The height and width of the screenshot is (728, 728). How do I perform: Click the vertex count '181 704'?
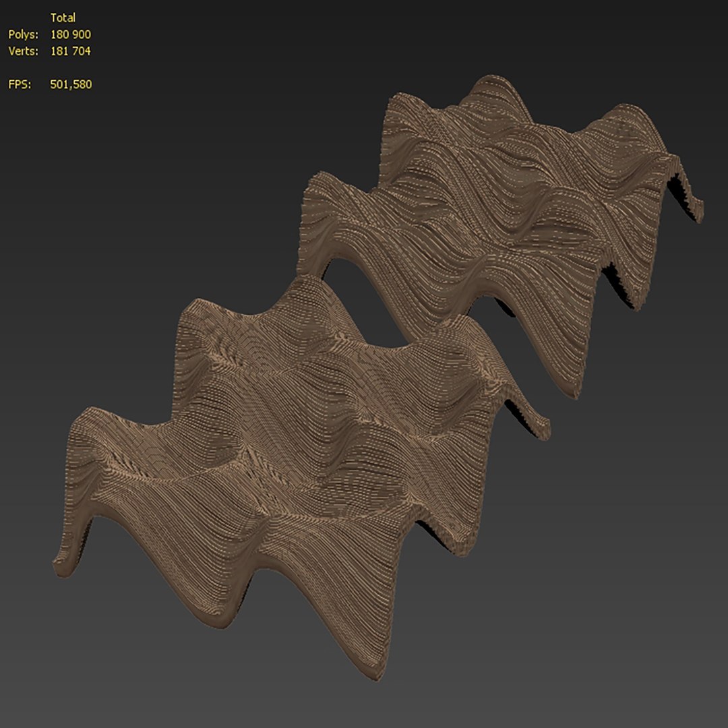pos(71,51)
